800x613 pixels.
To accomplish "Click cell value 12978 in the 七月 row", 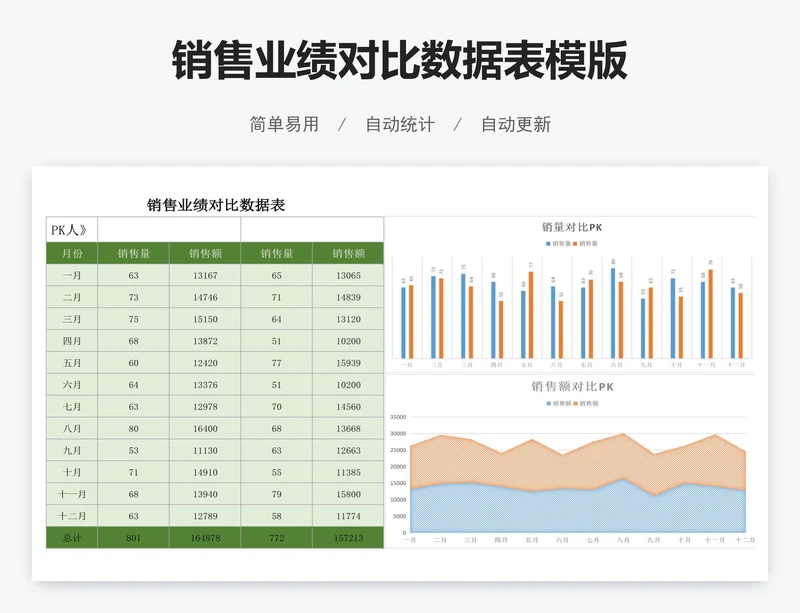I will click(205, 407).
